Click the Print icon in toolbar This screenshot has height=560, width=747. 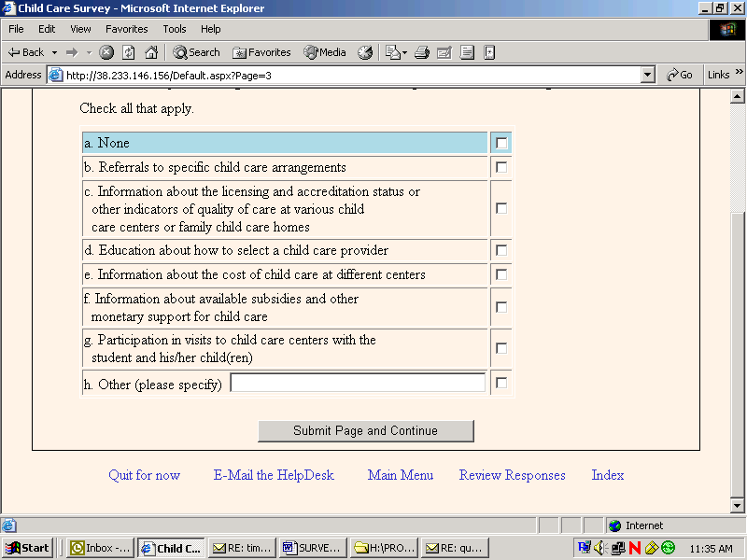422,52
